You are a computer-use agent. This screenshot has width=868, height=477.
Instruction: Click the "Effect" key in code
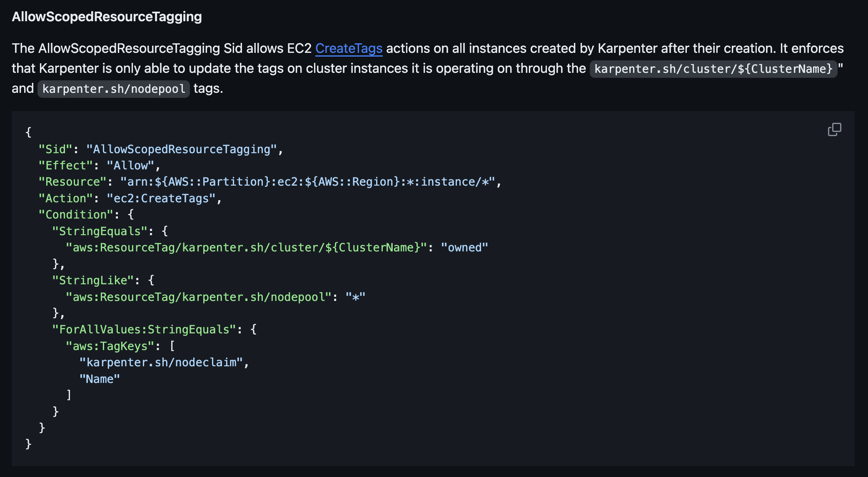pyautogui.click(x=65, y=166)
